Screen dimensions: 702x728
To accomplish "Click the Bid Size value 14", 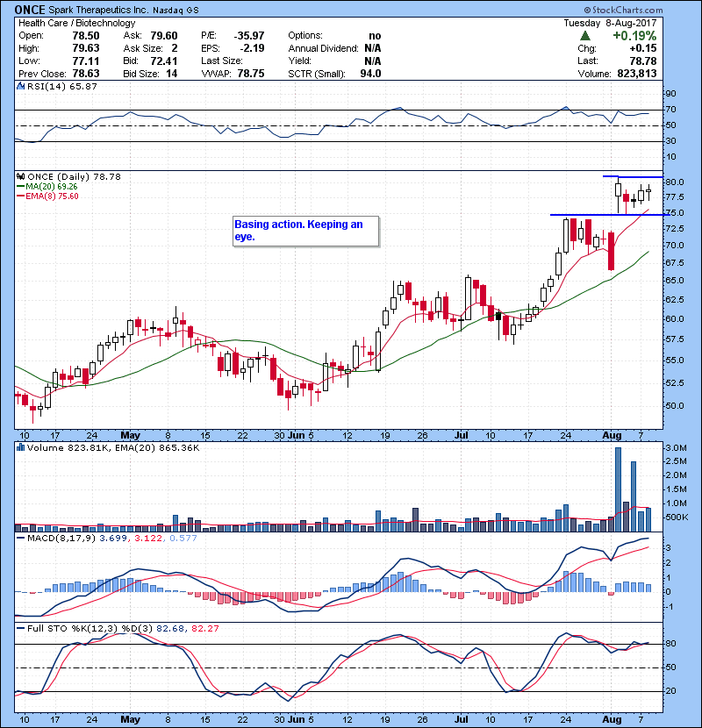I will pos(172,74).
